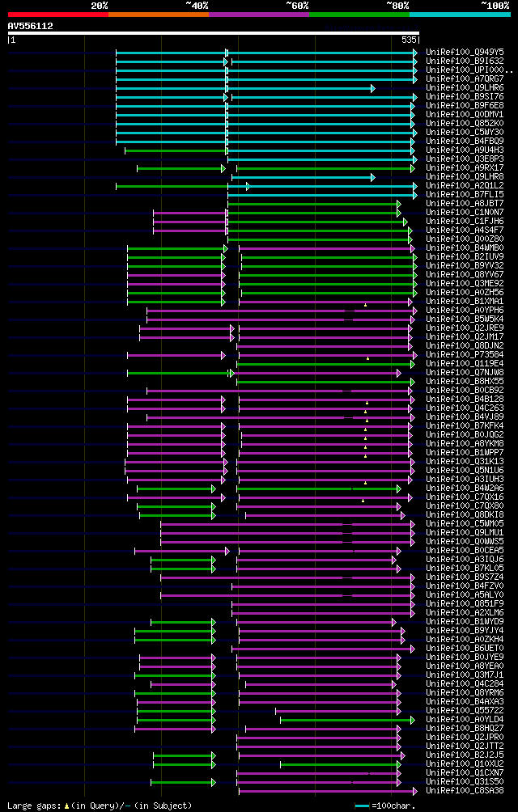This screenshot has width=518, height=812.
Task: Select hit label UniRef100_C8SA38
Action: point(465,791)
